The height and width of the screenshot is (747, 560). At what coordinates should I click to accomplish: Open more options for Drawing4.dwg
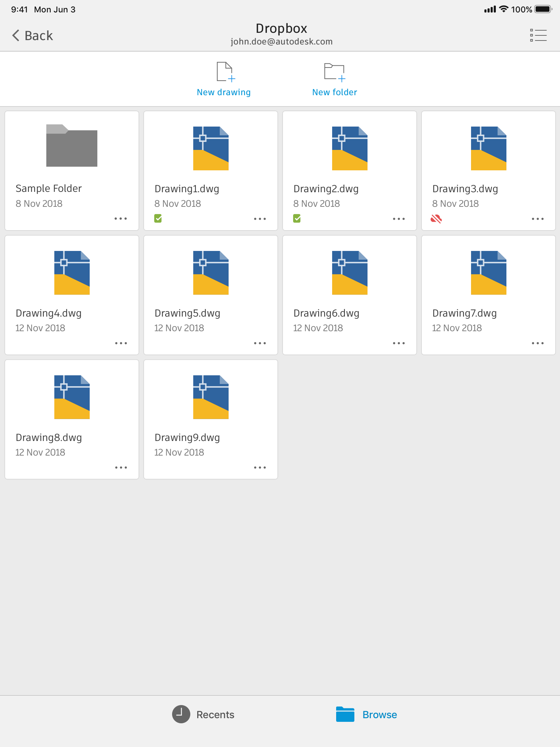(x=121, y=343)
